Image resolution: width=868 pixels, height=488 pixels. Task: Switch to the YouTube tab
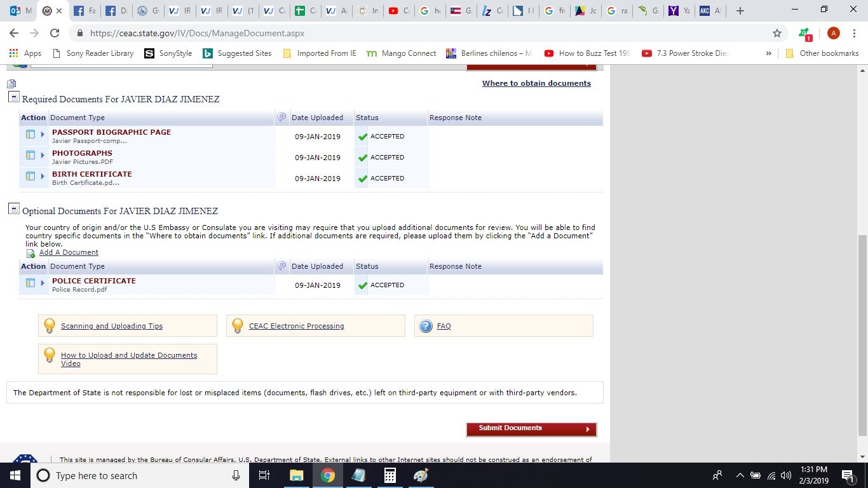tap(399, 11)
